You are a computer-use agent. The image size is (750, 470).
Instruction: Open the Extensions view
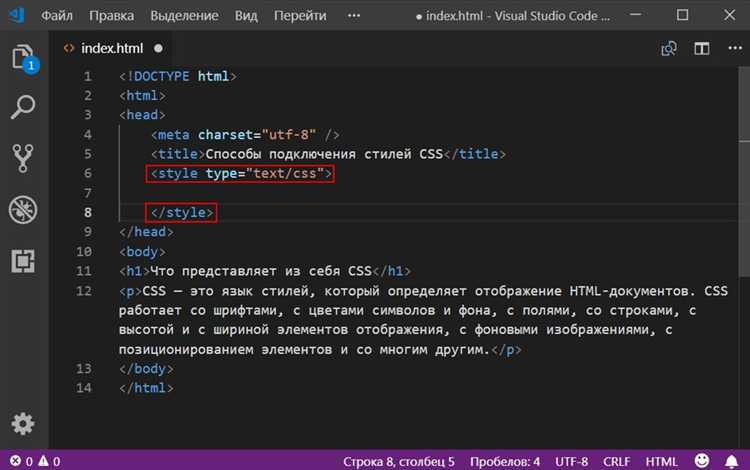point(23,261)
